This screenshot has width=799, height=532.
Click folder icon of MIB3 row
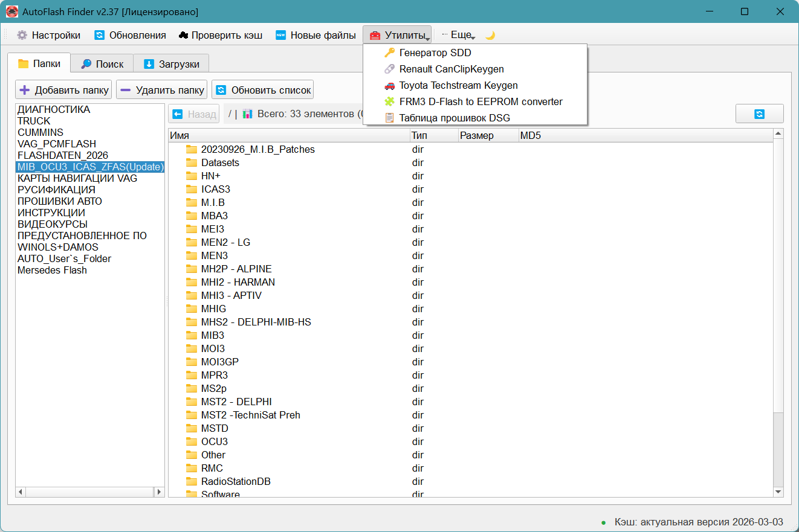pos(192,335)
